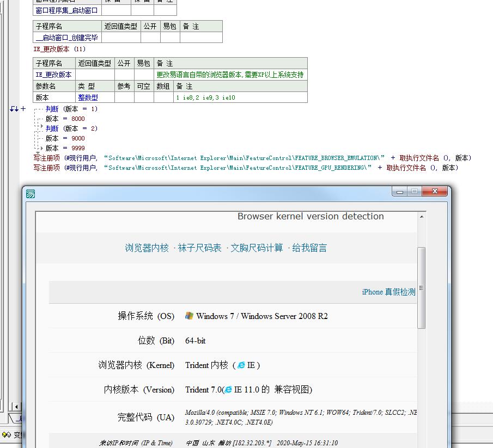Select the yellow diamond variable icon near 变量
Screen dimensions: 493x448
pyautogui.click(x=4, y=434)
